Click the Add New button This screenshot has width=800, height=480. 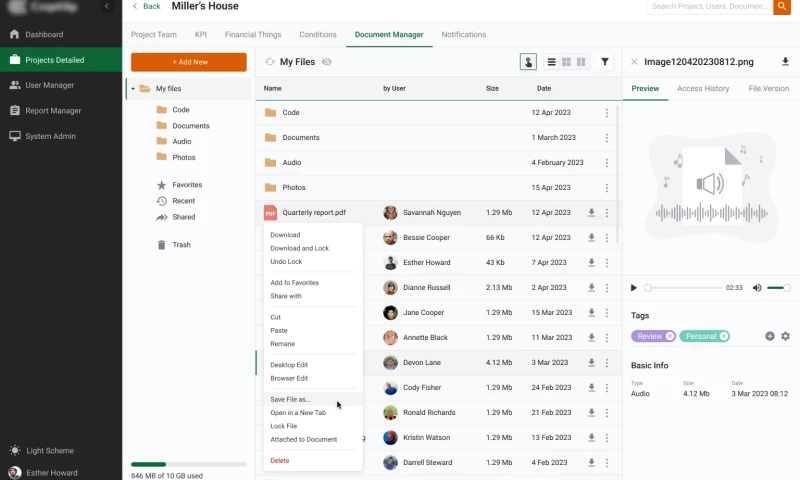pos(189,62)
